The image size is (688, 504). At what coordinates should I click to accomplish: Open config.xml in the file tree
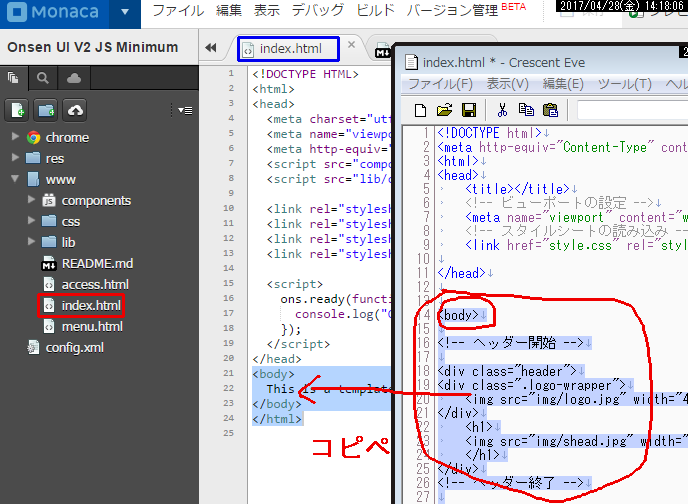(75, 348)
